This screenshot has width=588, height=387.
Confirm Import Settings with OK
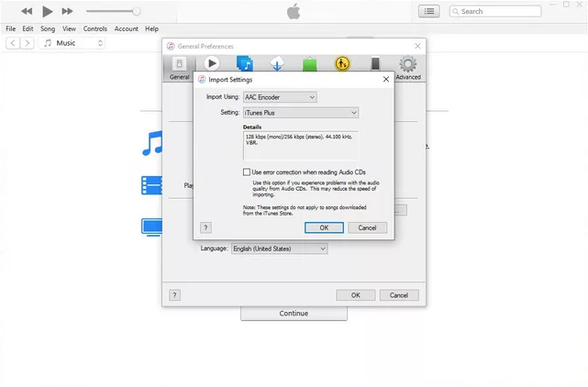click(x=324, y=227)
